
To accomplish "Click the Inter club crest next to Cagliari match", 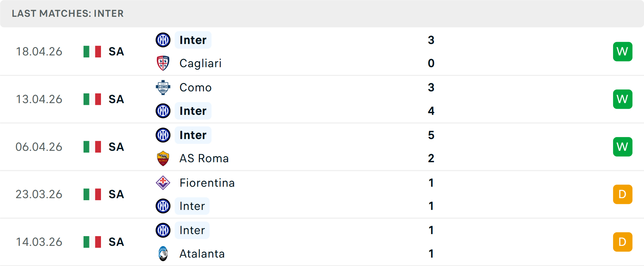I will 163,40.
